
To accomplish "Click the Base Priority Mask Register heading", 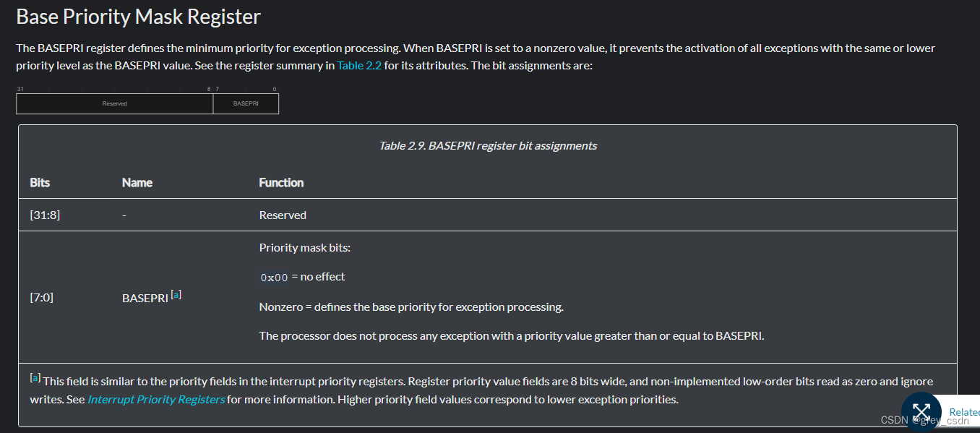I will point(138,17).
